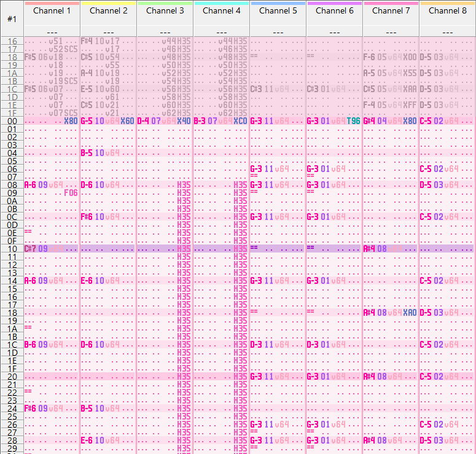This screenshot has width=476, height=454.
Task: Click the D-4 note in Channel 3
Action: (x=143, y=121)
